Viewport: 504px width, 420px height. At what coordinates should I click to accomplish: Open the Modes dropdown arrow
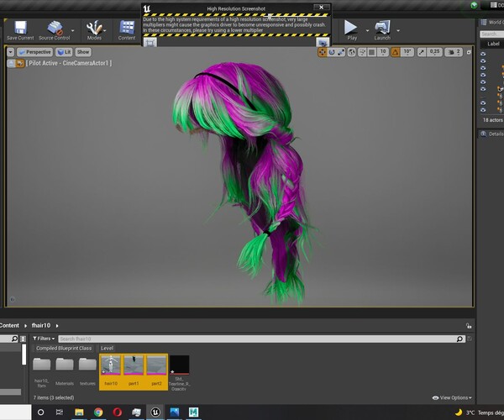click(105, 30)
